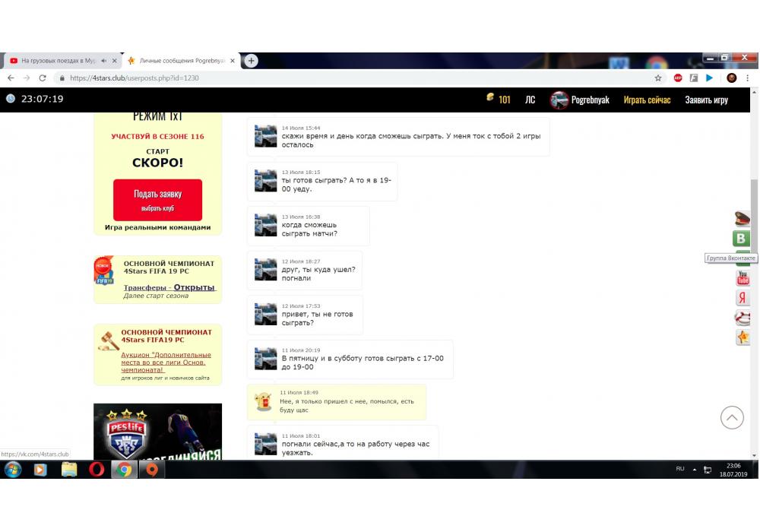Click the page vertical scrollbar thumb
Image resolution: width=760 pixels, height=532 pixels.
coord(754,216)
